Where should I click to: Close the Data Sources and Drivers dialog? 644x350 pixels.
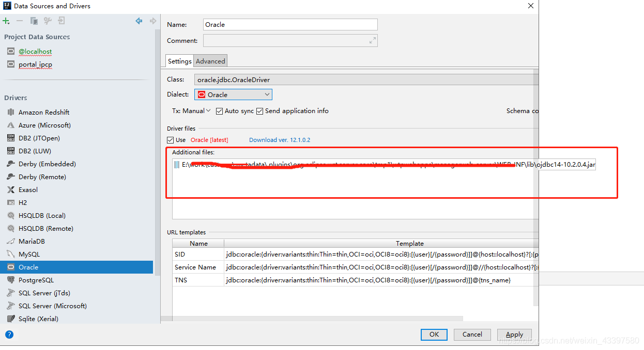(x=530, y=6)
